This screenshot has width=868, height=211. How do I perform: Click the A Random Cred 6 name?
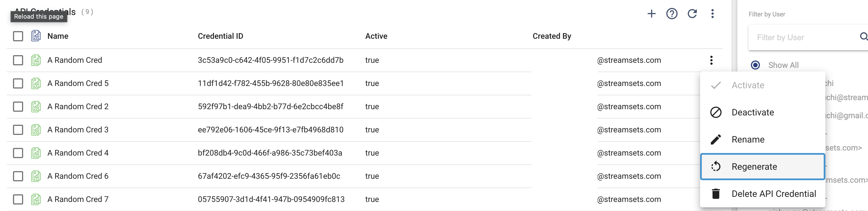tap(78, 176)
